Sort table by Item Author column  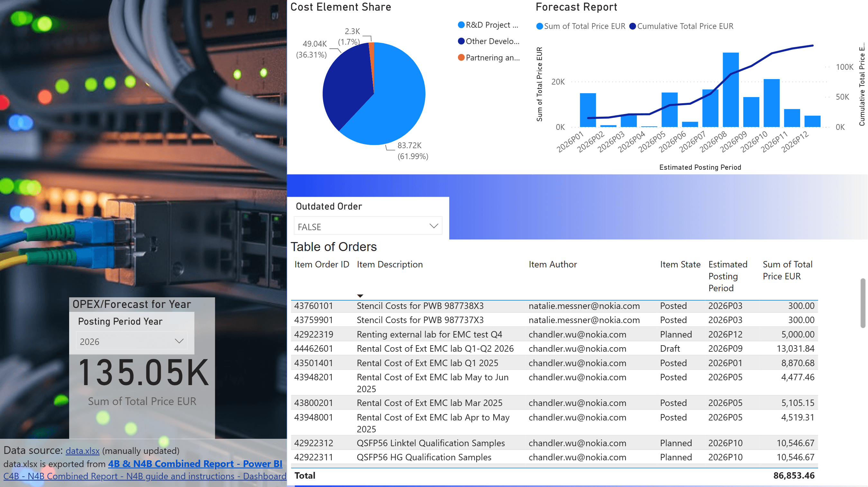553,264
